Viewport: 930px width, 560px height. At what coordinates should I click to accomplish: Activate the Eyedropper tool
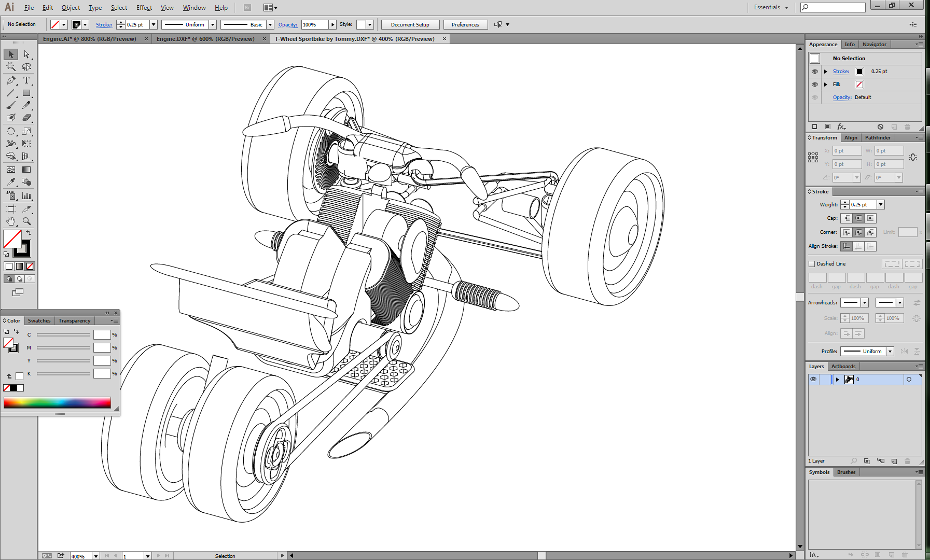click(11, 182)
